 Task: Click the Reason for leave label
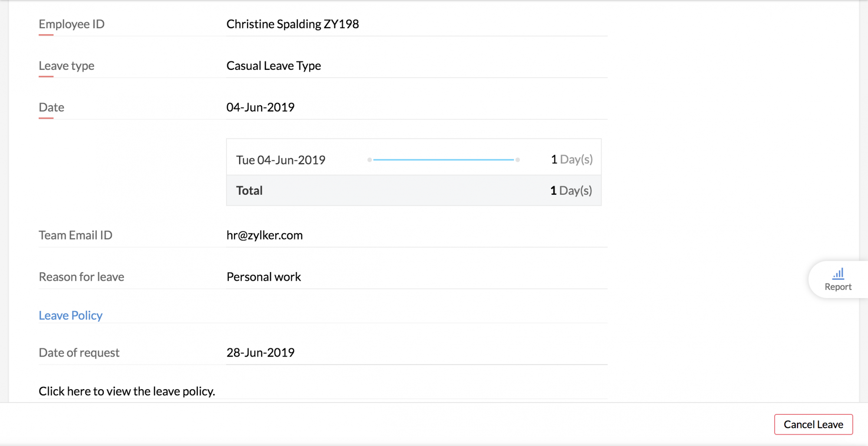(81, 277)
